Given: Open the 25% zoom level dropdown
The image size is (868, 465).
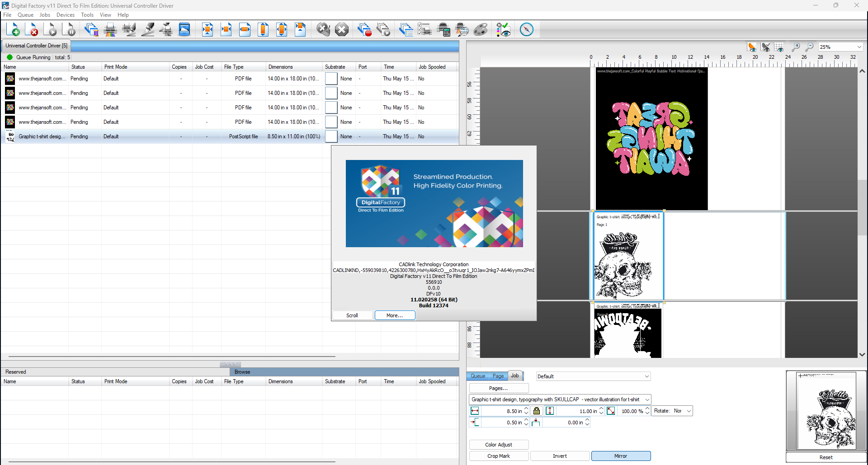Looking at the screenshot, I should click(859, 47).
